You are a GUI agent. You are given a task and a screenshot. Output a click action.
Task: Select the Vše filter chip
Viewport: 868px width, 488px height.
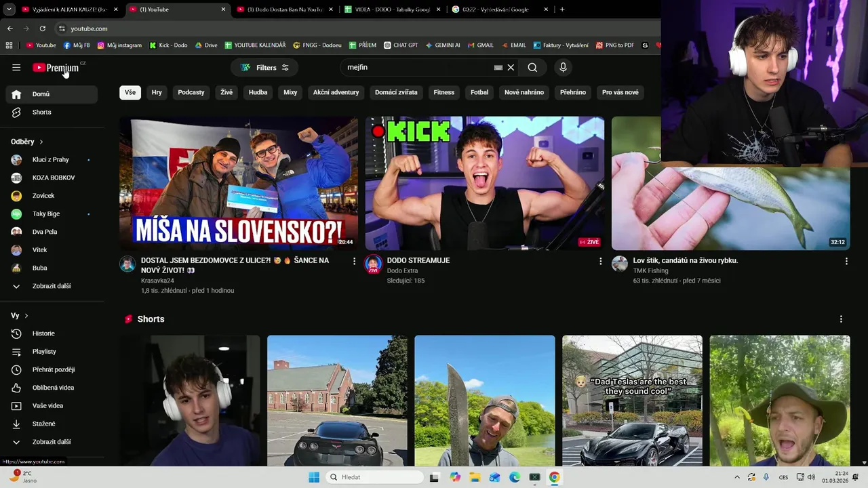[130, 92]
